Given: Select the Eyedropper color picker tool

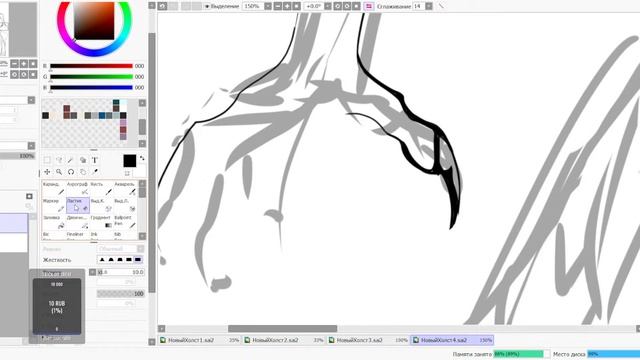Looking at the screenshot, I should tap(95, 172).
